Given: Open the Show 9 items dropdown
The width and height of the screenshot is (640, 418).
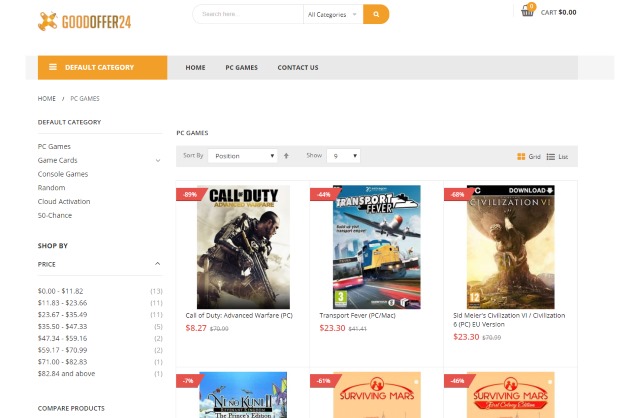Looking at the screenshot, I should point(343,156).
